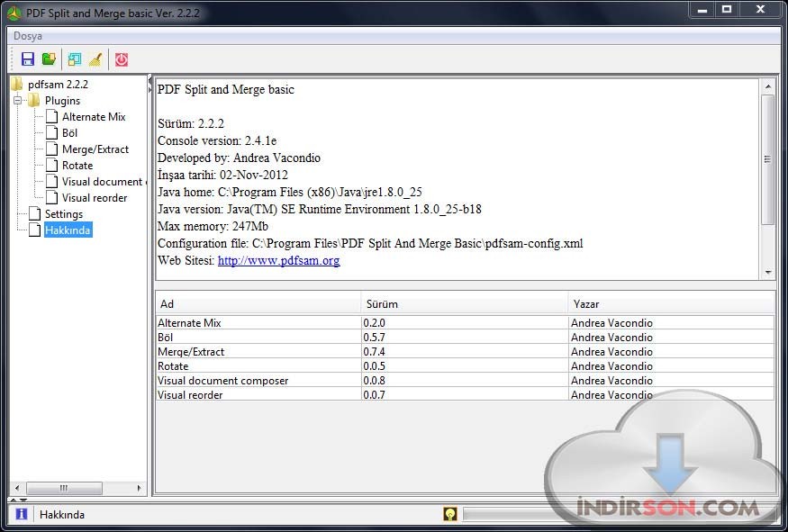
Task: Click the Load environment folder icon
Action: coord(50,59)
